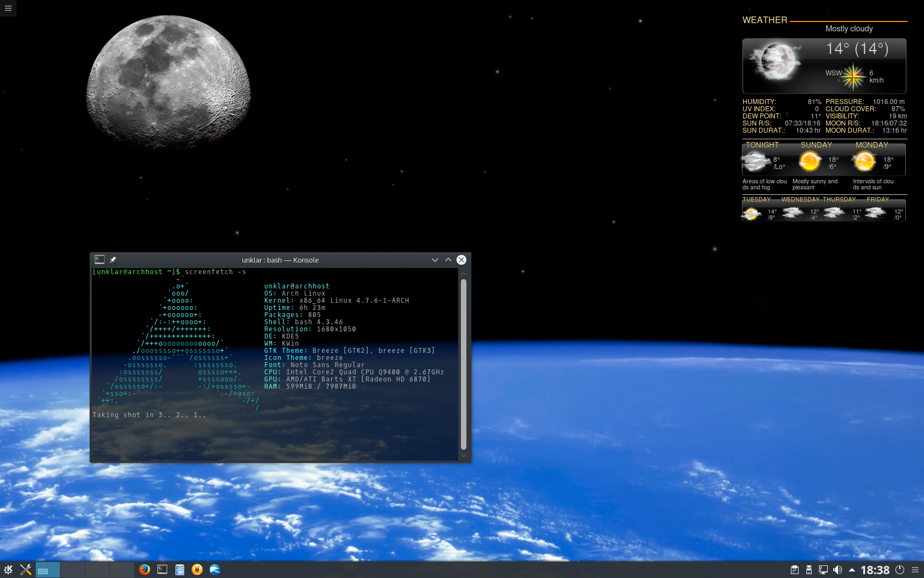Screen dimensions: 924x578
Task: Click the 18:38 digital clock
Action: click(x=875, y=570)
